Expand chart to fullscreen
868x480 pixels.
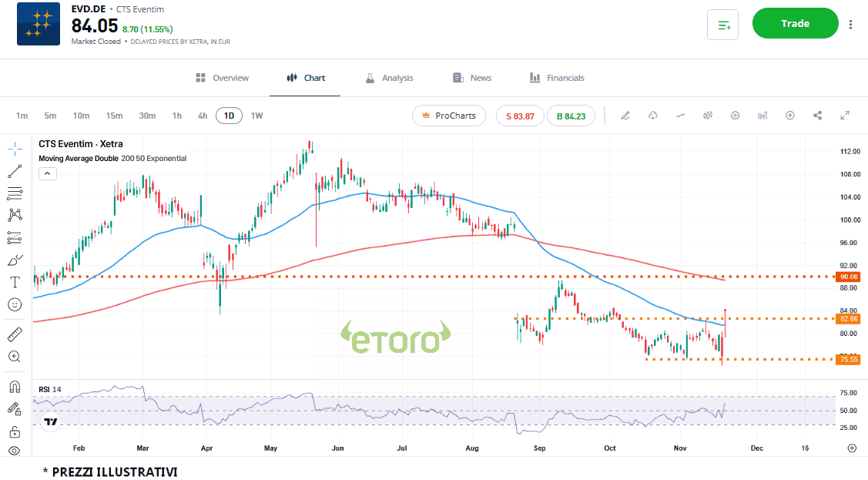coord(845,116)
